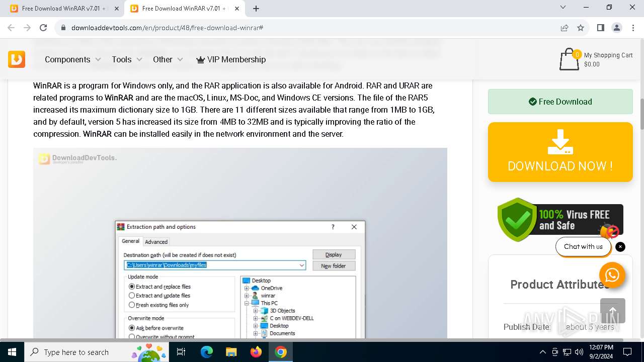
Task: Click the site info lock icon
Action: 63,28
